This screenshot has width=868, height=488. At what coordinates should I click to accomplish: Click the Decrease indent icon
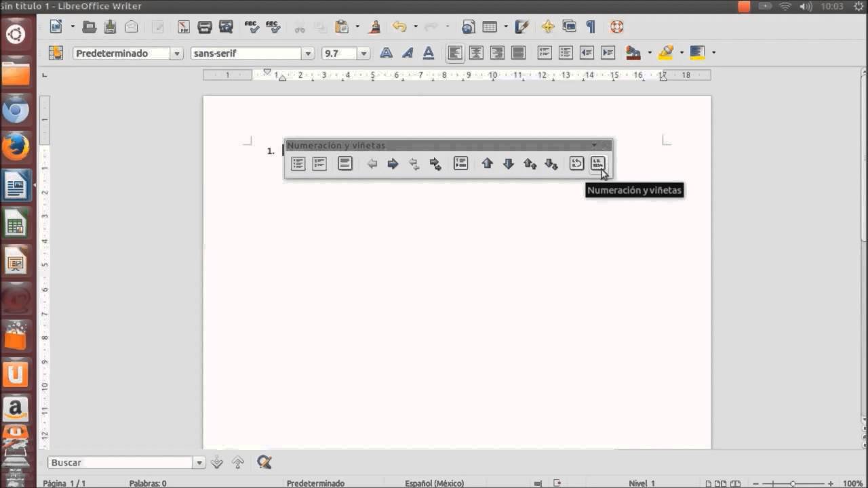587,53
